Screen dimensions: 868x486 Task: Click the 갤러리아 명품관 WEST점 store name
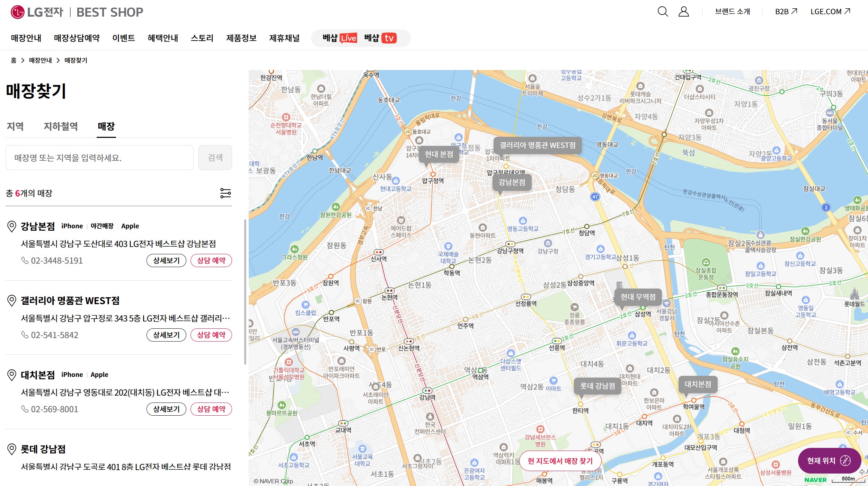pos(70,300)
